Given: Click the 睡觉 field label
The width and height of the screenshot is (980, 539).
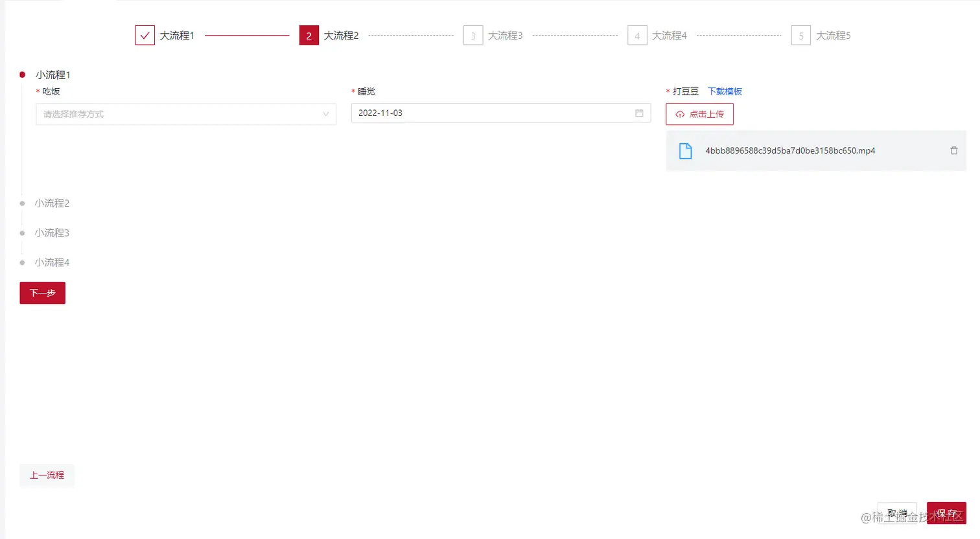Looking at the screenshot, I should (x=366, y=91).
